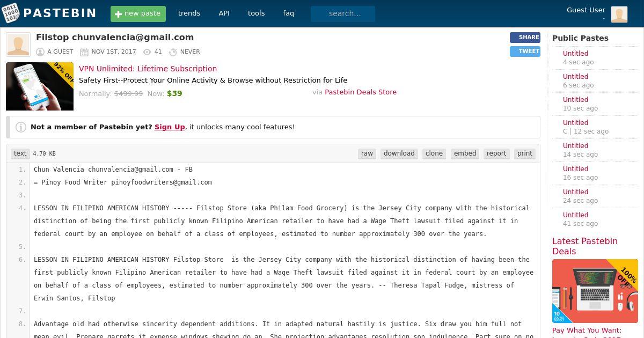644x338 pixels.
Task: Click the 4.70 KB size label
Action: click(44, 154)
